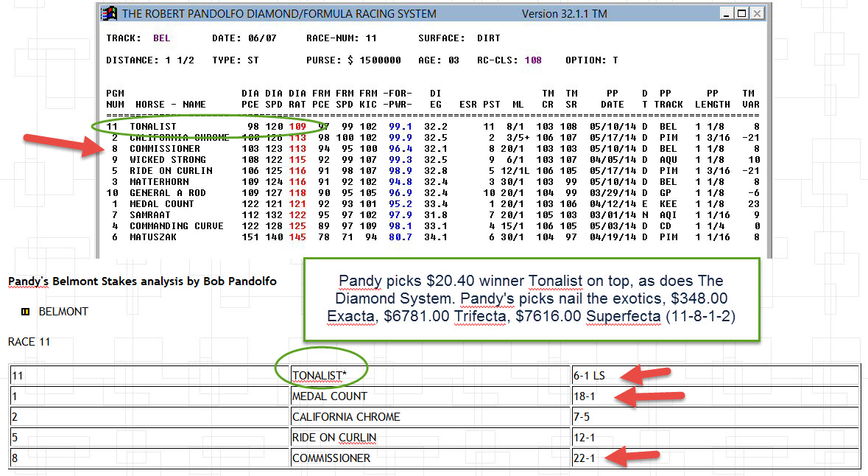Click the HORSE - NAME column header

click(x=171, y=104)
